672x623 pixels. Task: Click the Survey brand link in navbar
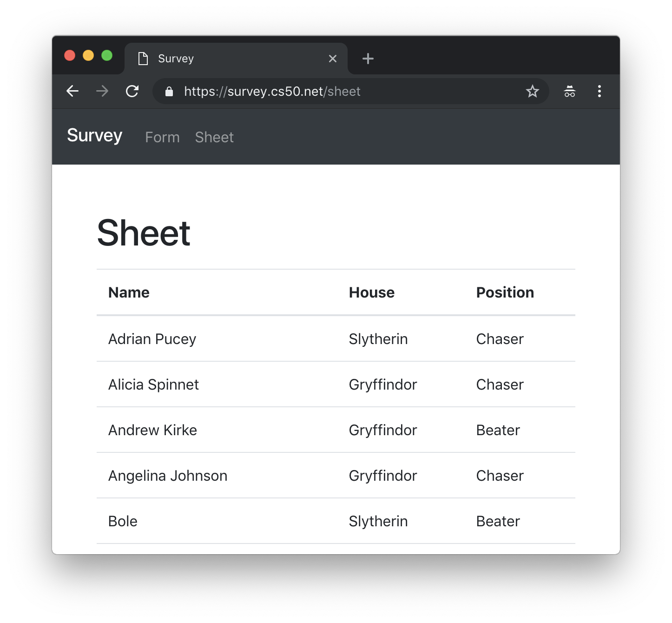[x=94, y=135]
